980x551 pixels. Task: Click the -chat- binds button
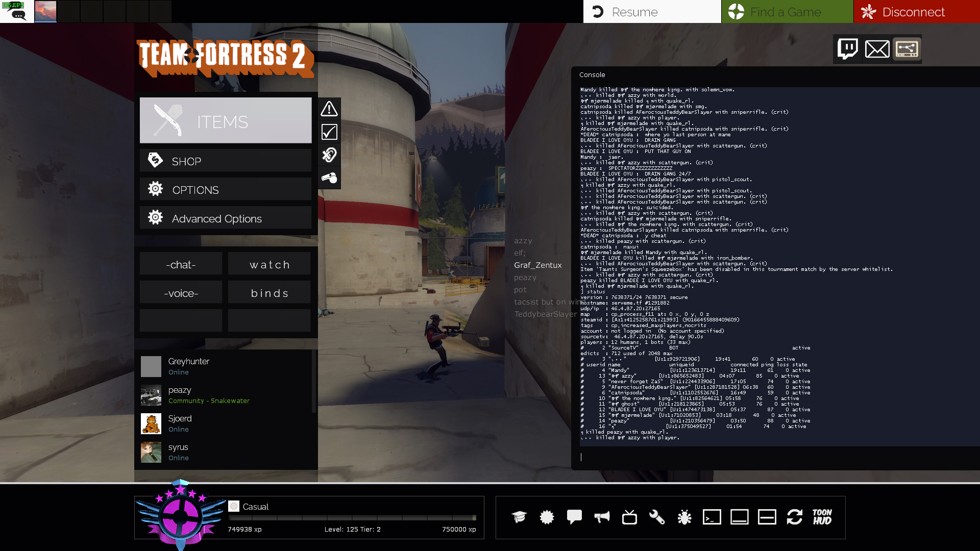click(x=181, y=264)
